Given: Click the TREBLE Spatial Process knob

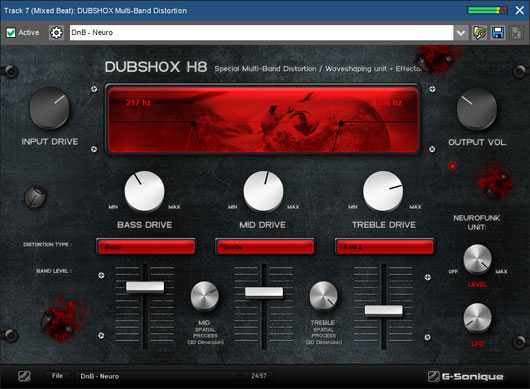Looking at the screenshot, I should tap(323, 296).
